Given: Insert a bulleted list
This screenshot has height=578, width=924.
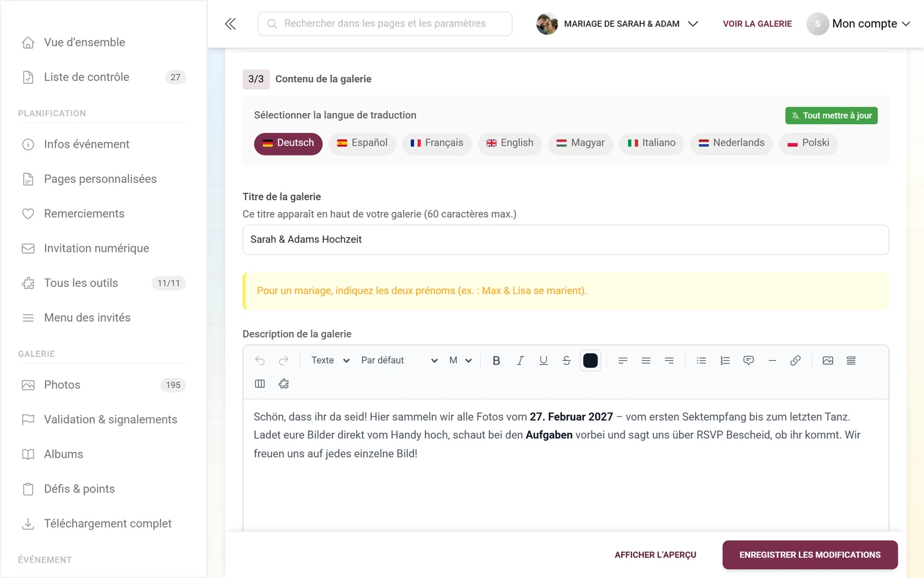Looking at the screenshot, I should (x=701, y=361).
